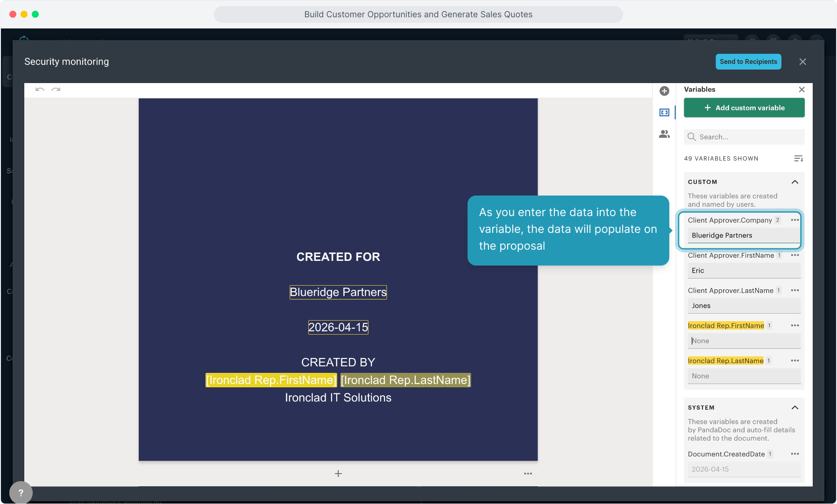Click the undo arrow icon
This screenshot has height=504, width=837.
pos(40,89)
